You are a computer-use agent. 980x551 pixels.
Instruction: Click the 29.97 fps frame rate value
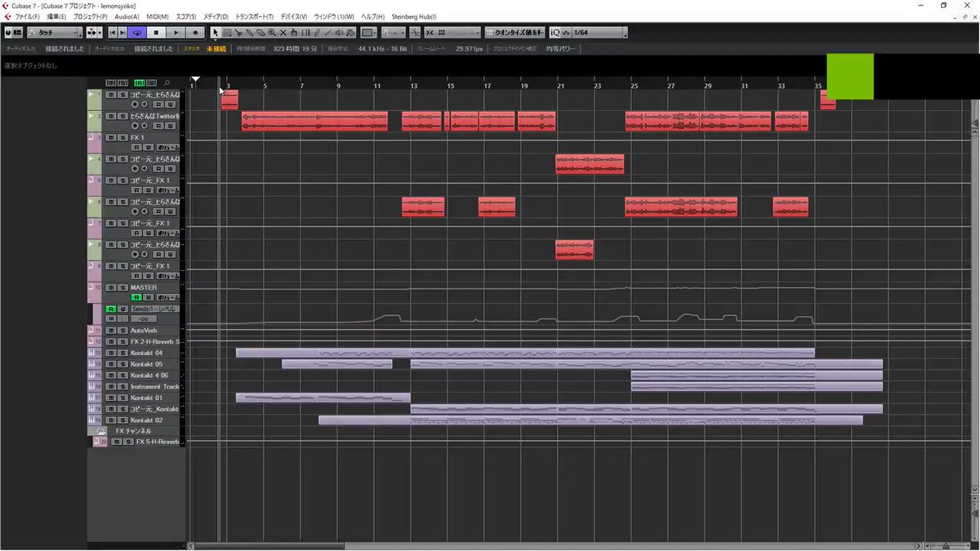click(x=470, y=49)
